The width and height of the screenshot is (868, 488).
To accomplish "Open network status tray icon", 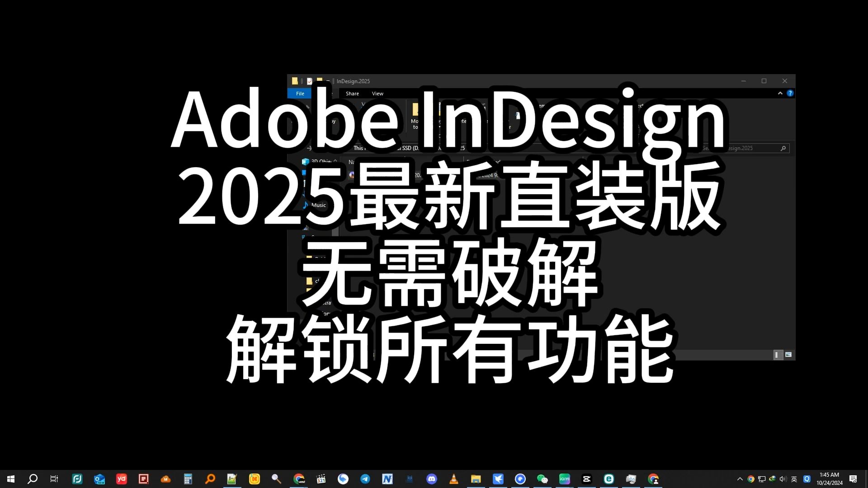I will coord(762,479).
